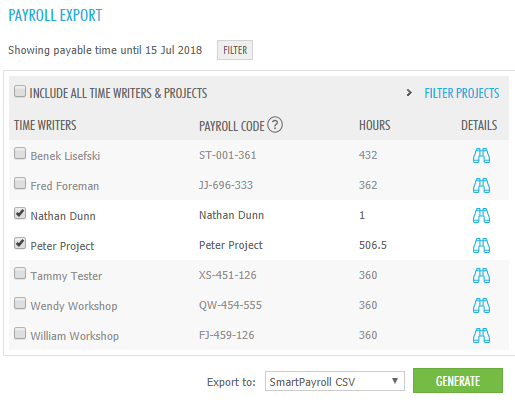Expand the arrow beside Filter Projects
Image resolution: width=515 pixels, height=403 pixels.
click(x=409, y=93)
